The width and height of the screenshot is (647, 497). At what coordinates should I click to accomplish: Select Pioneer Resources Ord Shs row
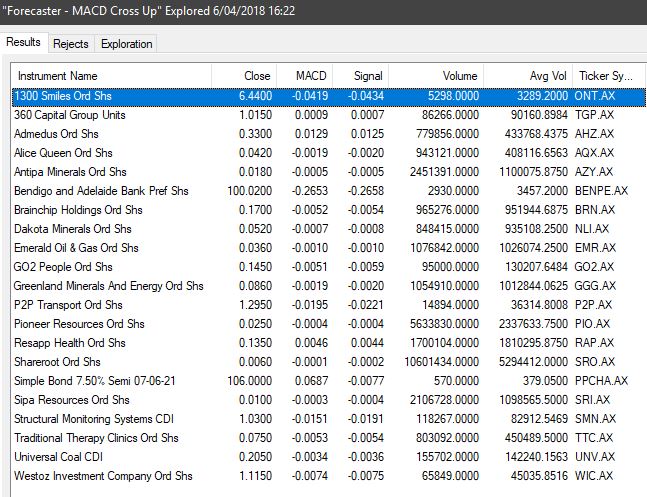[329, 324]
